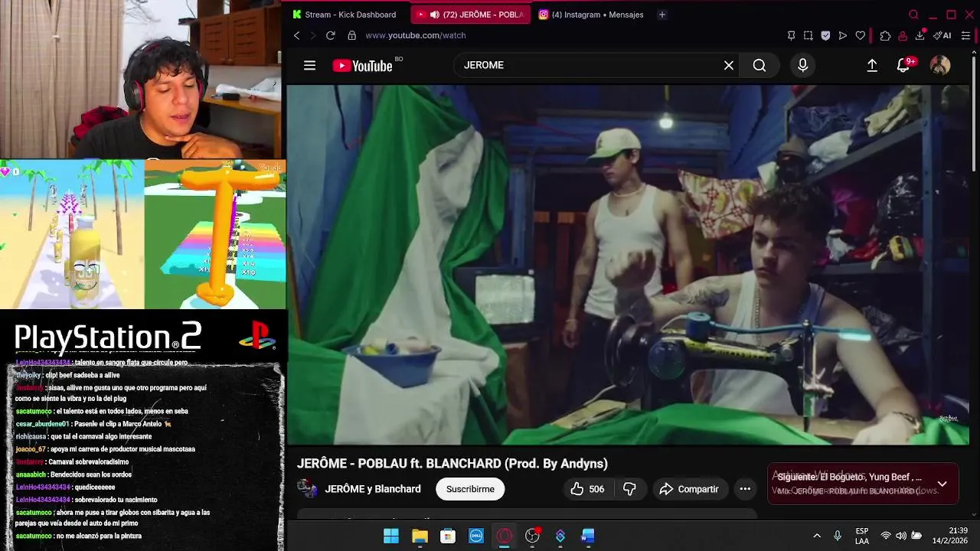
Task: Open the extensions puzzle icon
Action: coord(885,35)
